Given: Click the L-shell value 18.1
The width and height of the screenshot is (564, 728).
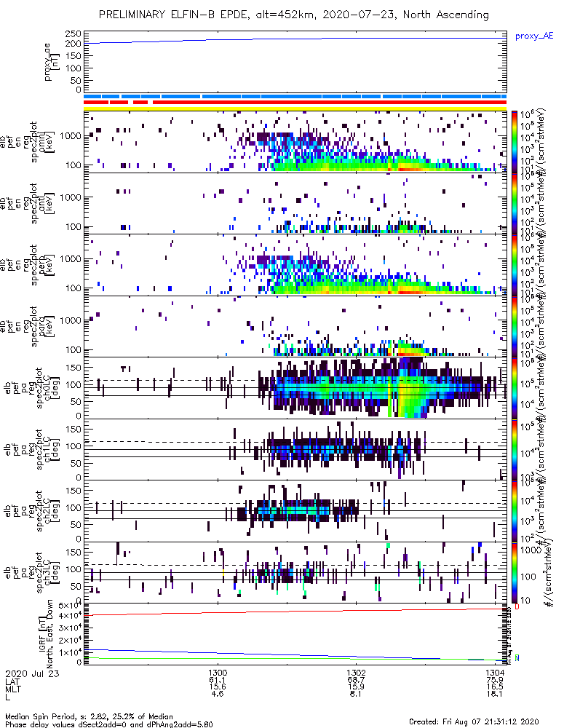Looking at the screenshot, I should pos(495,694).
